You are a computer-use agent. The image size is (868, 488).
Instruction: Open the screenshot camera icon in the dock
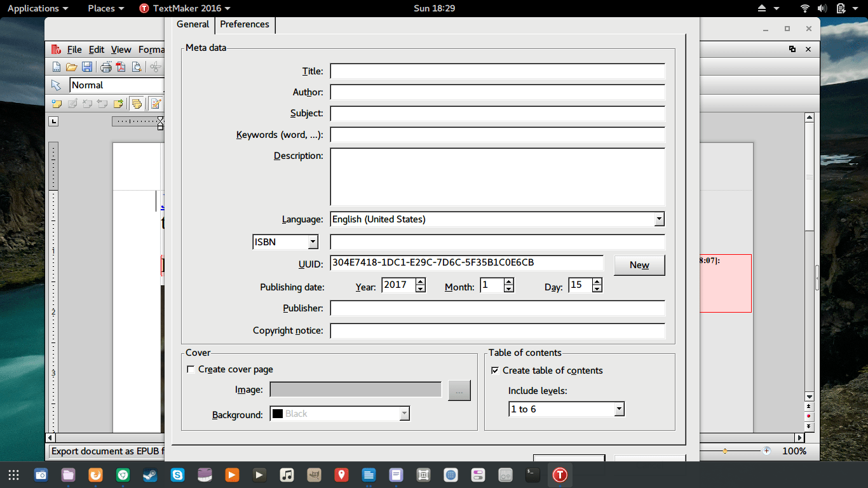41,475
